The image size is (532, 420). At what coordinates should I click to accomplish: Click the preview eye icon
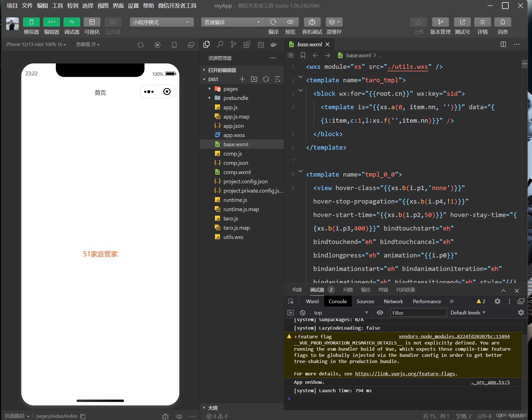click(290, 22)
